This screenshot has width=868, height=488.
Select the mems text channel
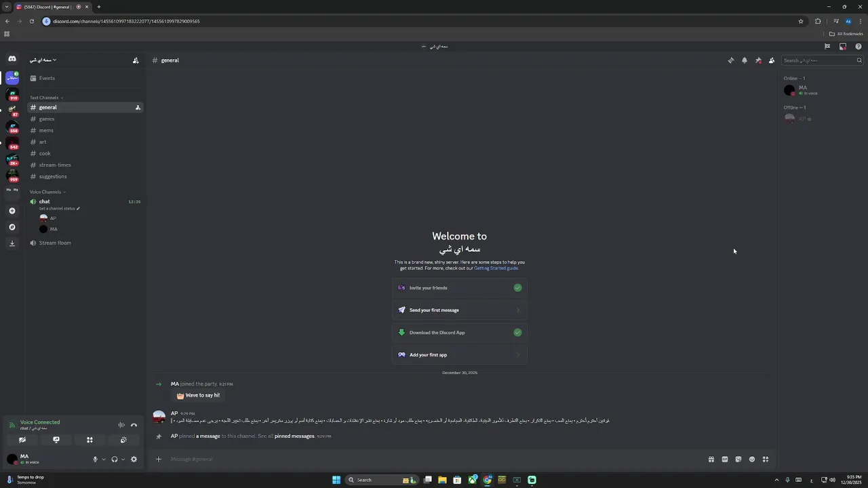point(85,130)
